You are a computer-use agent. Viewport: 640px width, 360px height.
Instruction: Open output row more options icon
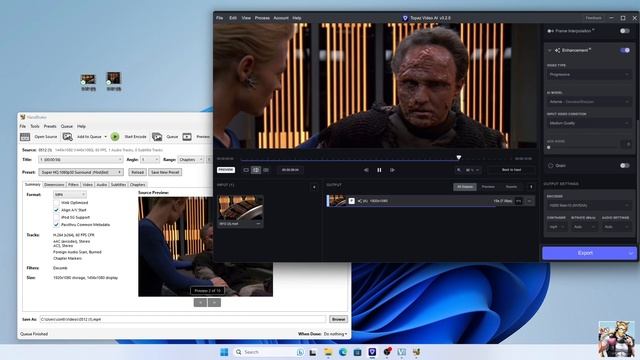coord(529,201)
